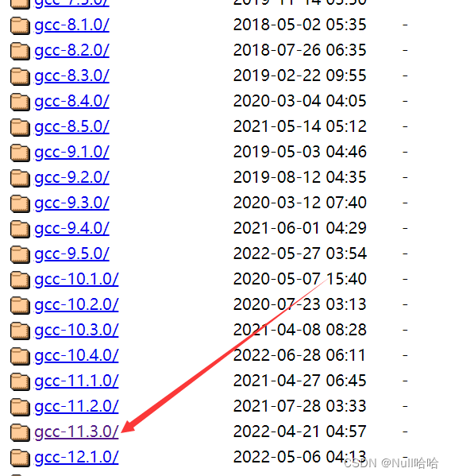Click the size dash in gcc-11.1.0 row
The width and height of the screenshot is (451, 476).
click(405, 381)
